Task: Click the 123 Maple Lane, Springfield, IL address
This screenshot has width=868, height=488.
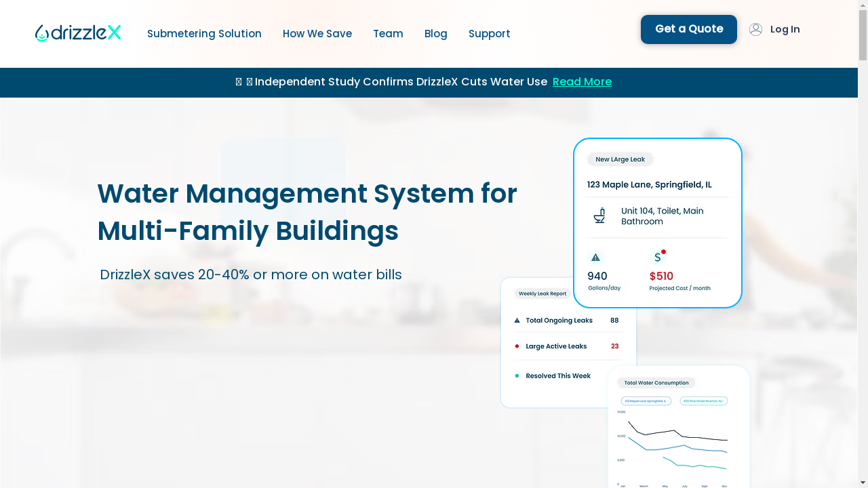Action: (x=649, y=184)
